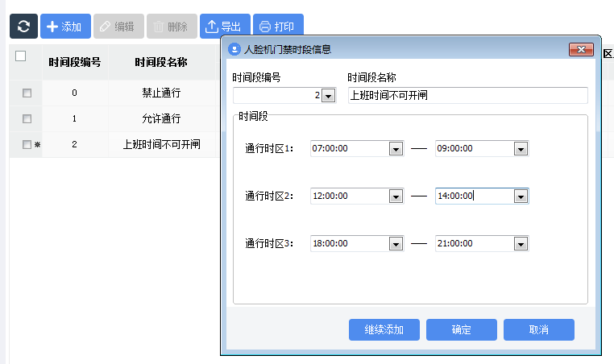Select the 允许通行 name cell

point(161,118)
